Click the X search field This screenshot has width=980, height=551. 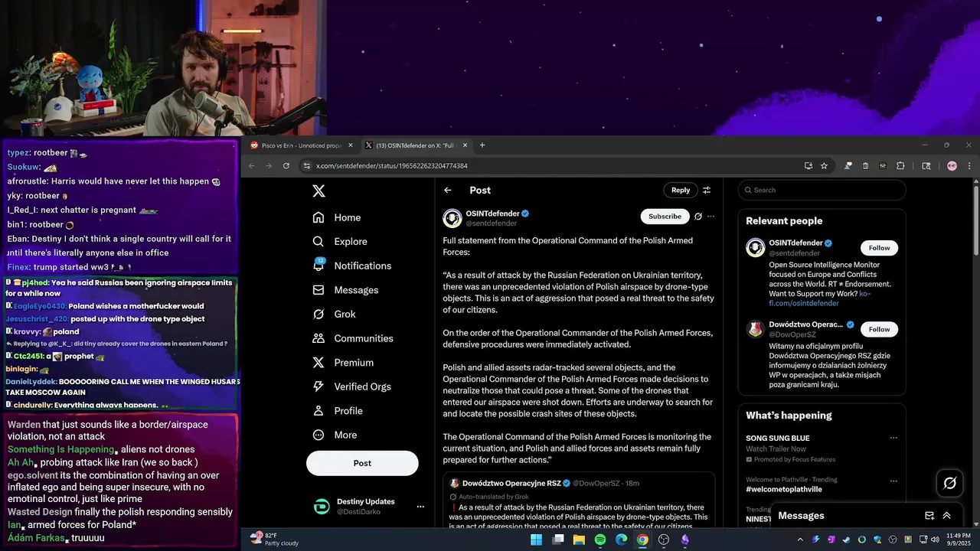[x=822, y=190]
